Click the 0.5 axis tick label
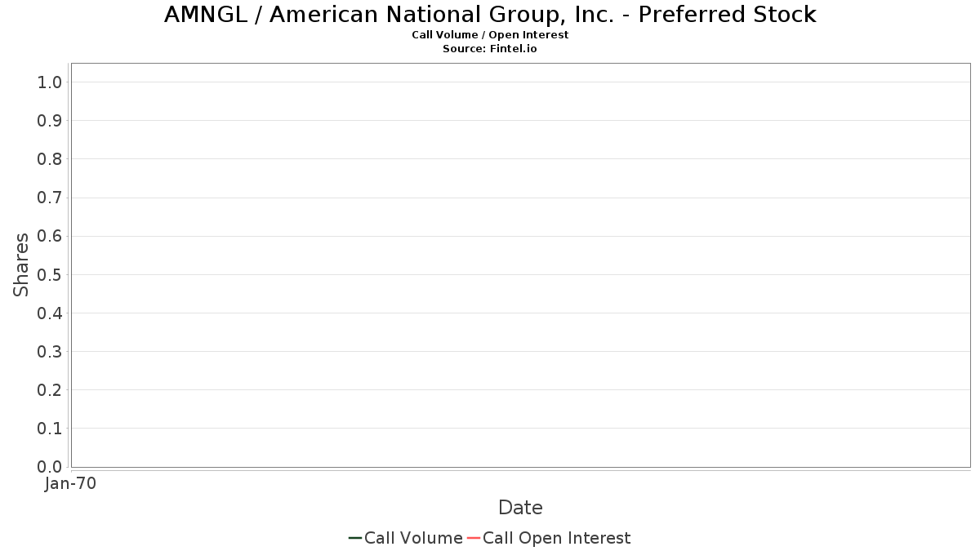This screenshot has width=980, height=551. point(50,275)
